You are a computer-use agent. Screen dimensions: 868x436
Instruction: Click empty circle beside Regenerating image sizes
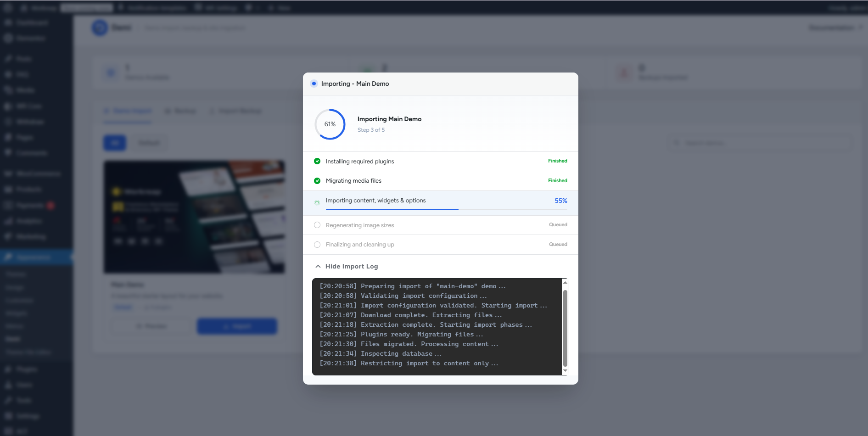(x=317, y=225)
